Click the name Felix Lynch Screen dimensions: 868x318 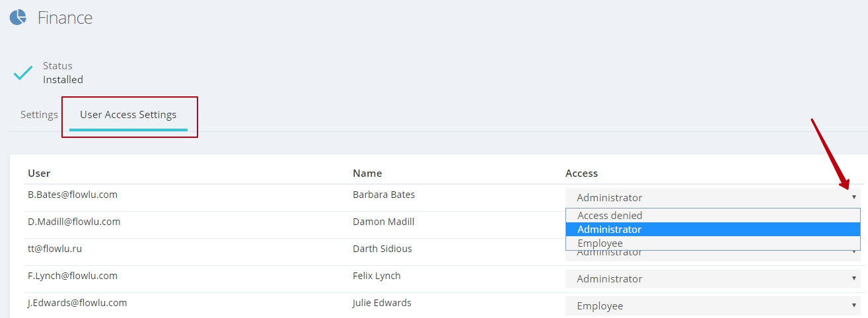click(377, 276)
